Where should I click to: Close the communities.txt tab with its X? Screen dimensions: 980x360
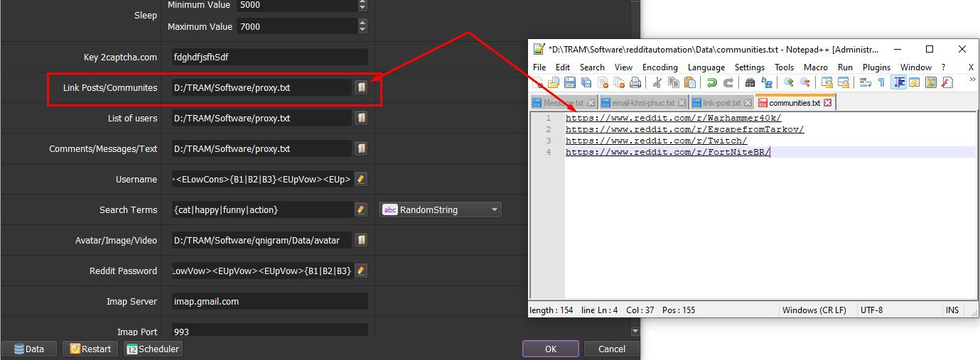pos(827,103)
